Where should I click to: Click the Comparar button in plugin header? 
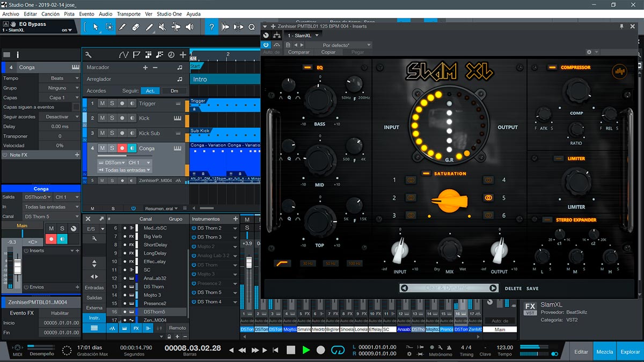[298, 52]
